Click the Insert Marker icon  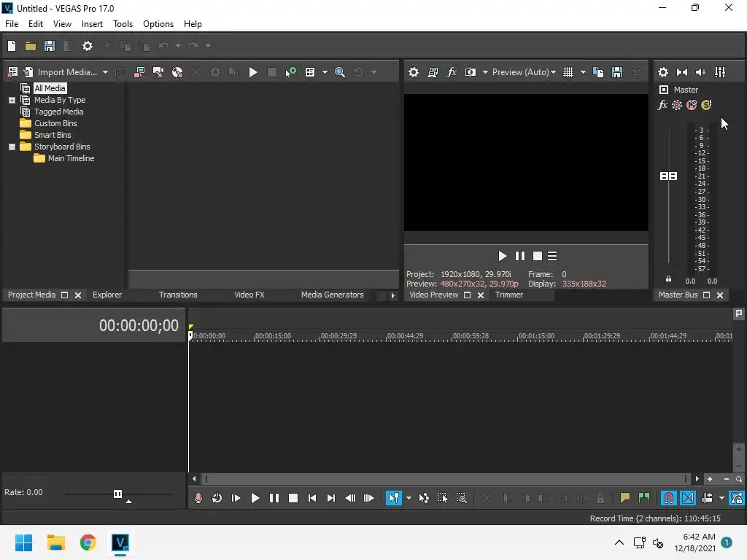(x=625, y=498)
